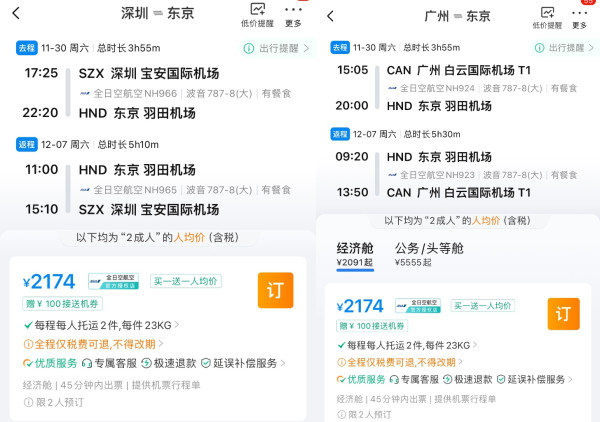Tap HND 东京 羽田机场 arrival at 22:20

(x=137, y=113)
